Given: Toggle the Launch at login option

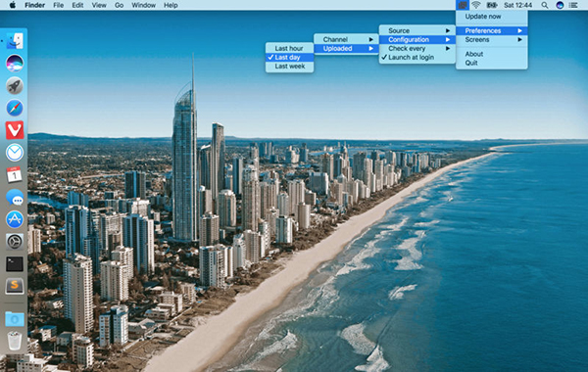Looking at the screenshot, I should (417, 58).
